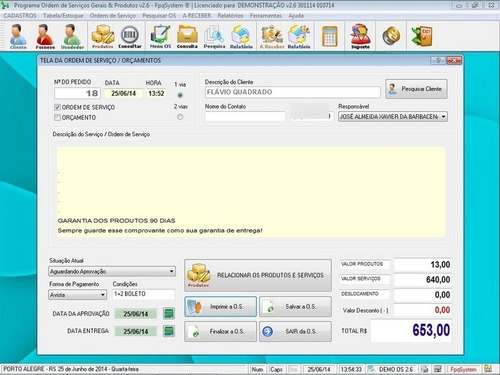Click the Condições field with 1+2 BOLETO

click(144, 294)
